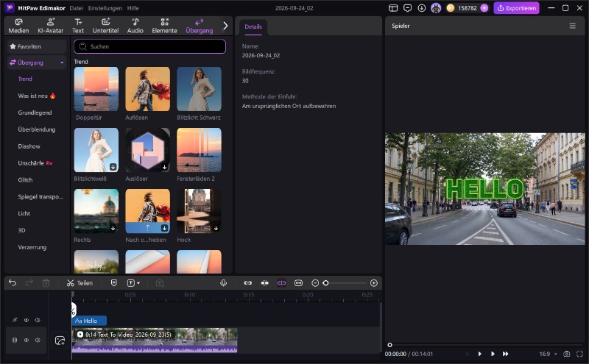Open the feedback message icon

(407, 8)
